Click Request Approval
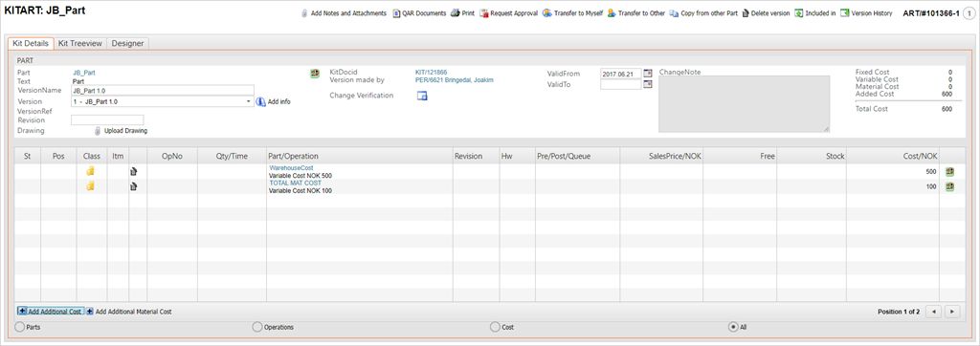Image resolution: width=980 pixels, height=346 pixels. [509, 13]
